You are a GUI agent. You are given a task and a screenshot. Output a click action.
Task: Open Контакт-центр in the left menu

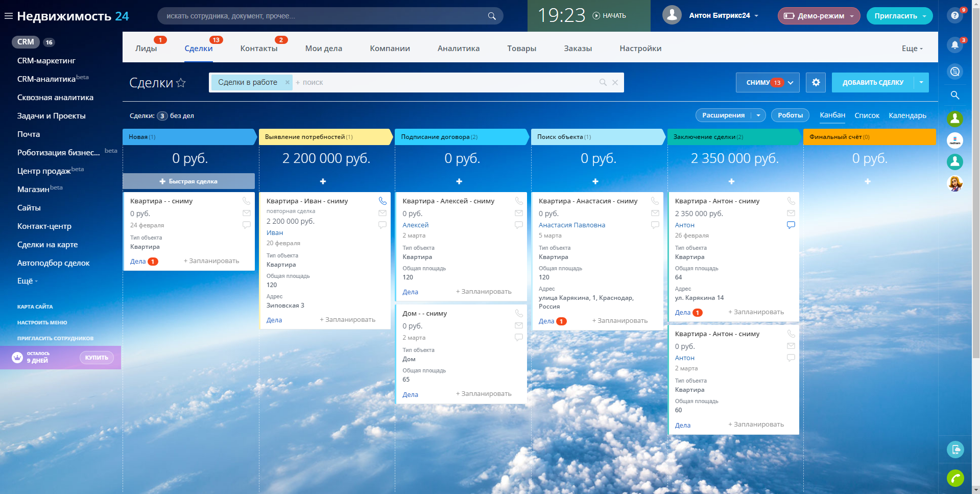click(x=44, y=226)
